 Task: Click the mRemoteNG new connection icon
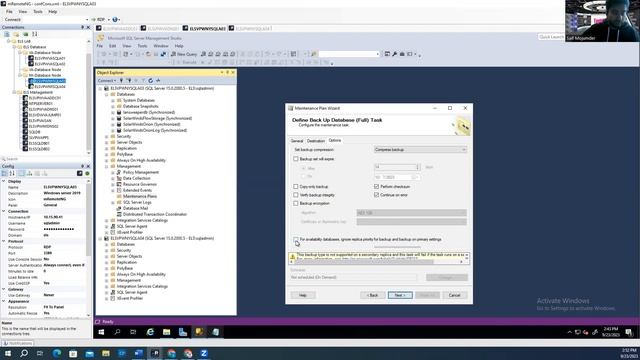(7, 34)
